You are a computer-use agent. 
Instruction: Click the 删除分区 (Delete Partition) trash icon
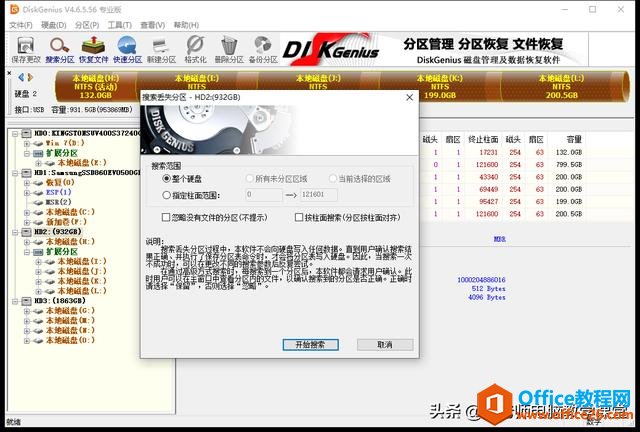pyautogui.click(x=230, y=48)
